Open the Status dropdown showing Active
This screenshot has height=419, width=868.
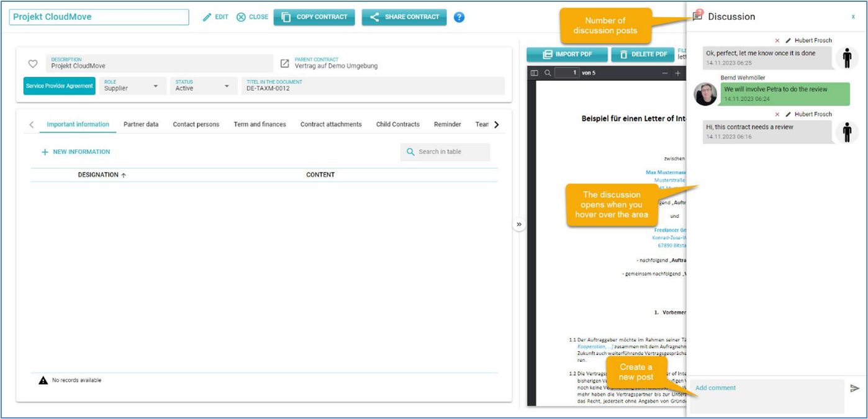coord(227,86)
